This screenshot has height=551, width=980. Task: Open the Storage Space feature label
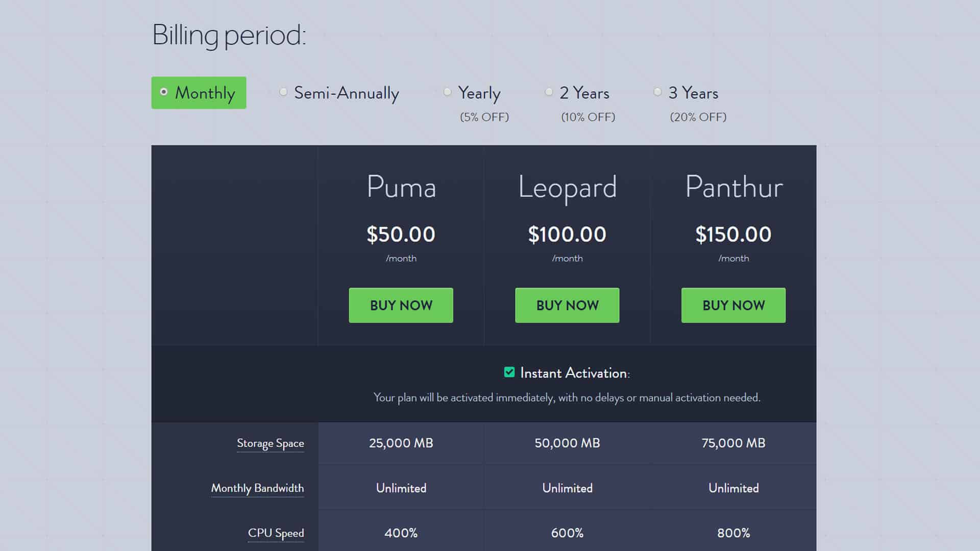pyautogui.click(x=270, y=443)
